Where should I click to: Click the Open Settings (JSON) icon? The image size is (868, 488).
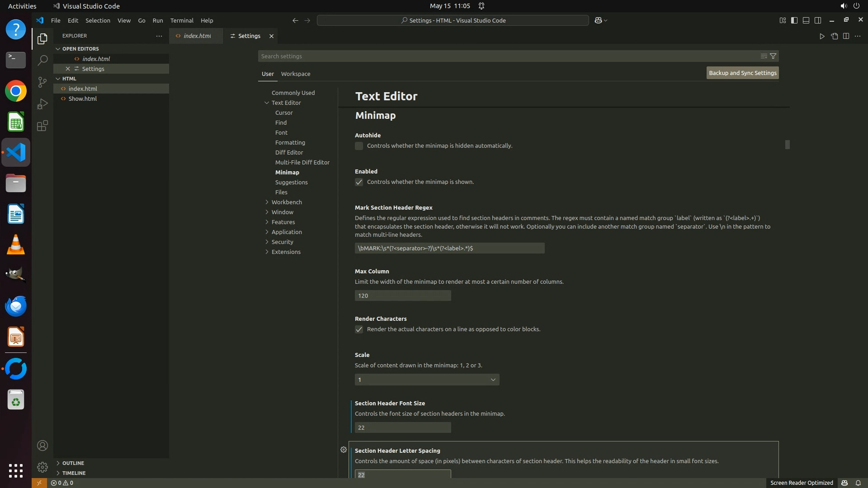coord(834,36)
